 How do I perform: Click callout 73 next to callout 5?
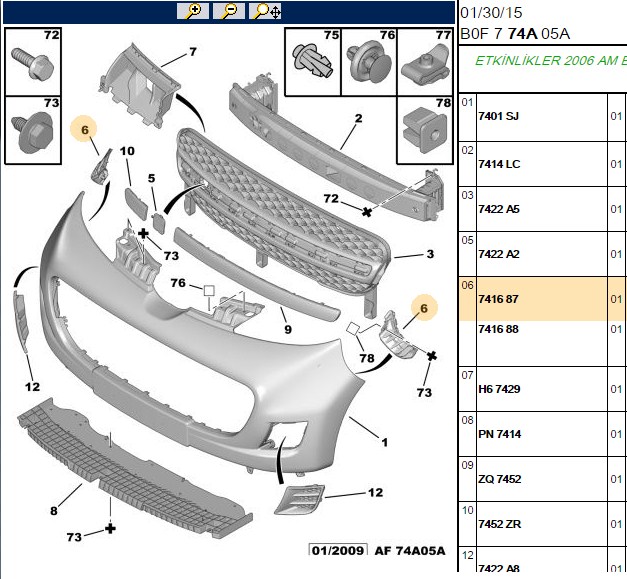pos(171,256)
